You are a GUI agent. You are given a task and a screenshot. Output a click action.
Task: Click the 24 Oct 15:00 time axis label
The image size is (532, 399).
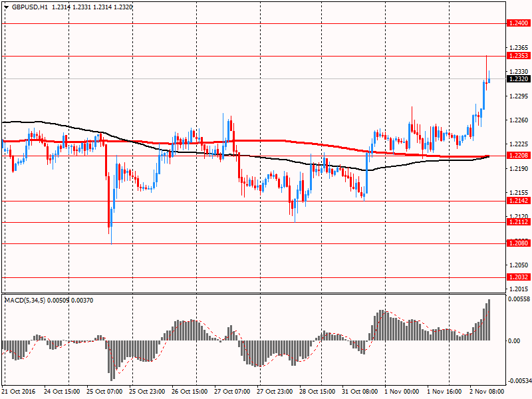tap(62, 392)
